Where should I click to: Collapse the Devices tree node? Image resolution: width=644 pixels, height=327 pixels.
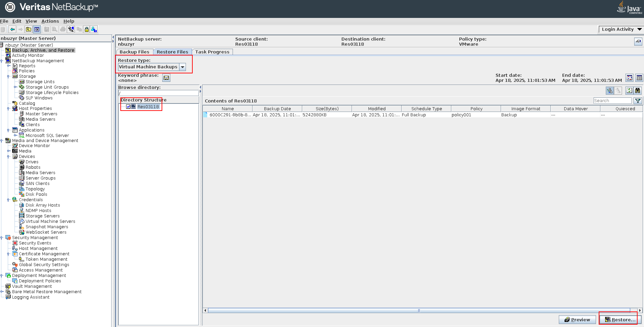[x=8, y=157]
